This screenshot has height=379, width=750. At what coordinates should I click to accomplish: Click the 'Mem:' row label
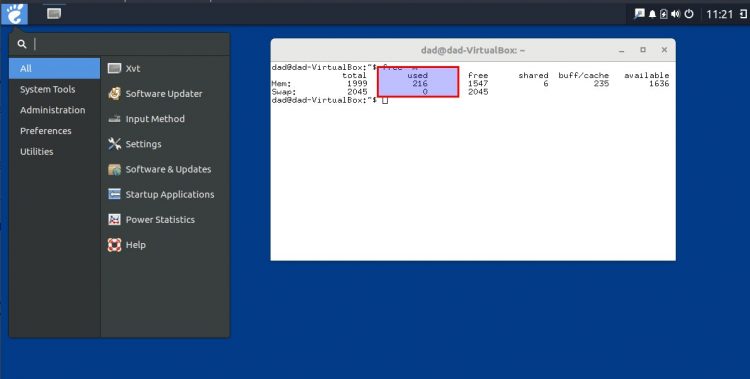click(281, 84)
